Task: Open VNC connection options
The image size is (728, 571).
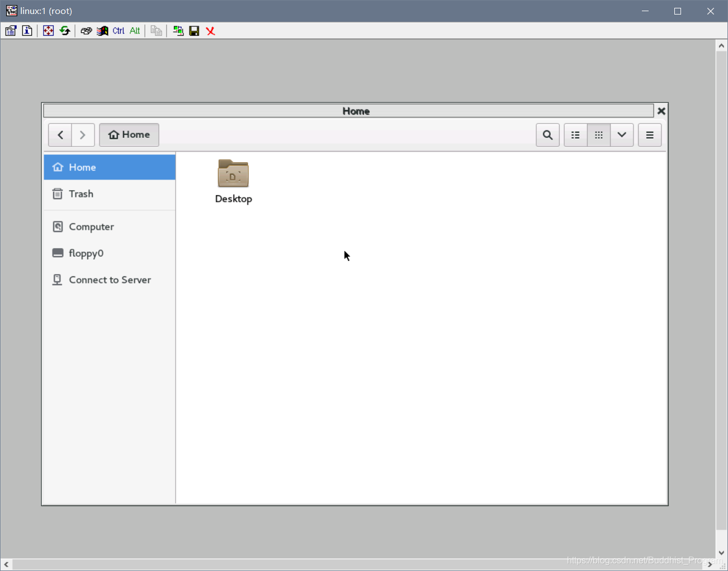Action: tap(11, 31)
